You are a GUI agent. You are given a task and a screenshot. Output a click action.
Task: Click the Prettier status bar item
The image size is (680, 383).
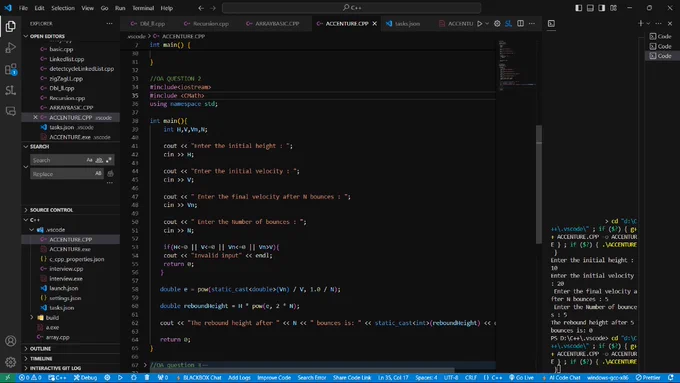[648, 378]
